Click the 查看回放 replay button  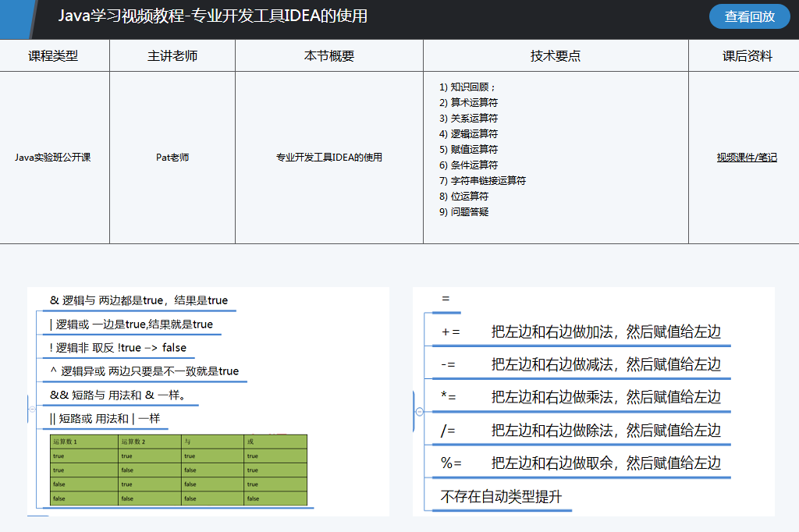tap(749, 16)
